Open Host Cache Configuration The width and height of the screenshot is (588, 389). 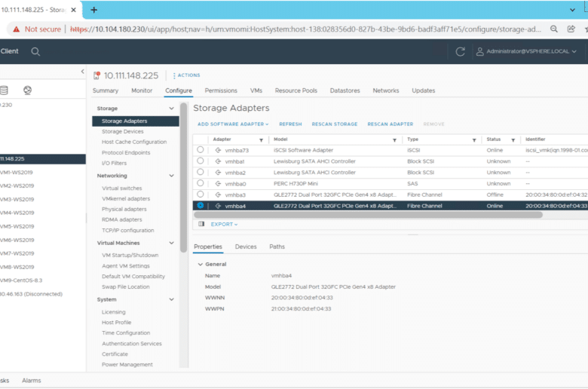click(134, 142)
